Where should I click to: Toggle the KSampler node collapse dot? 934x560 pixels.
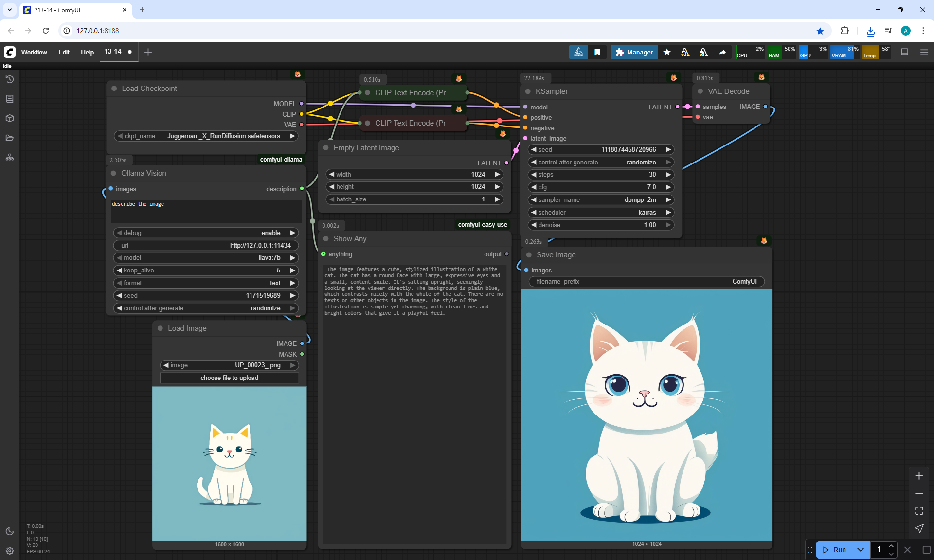(x=528, y=91)
